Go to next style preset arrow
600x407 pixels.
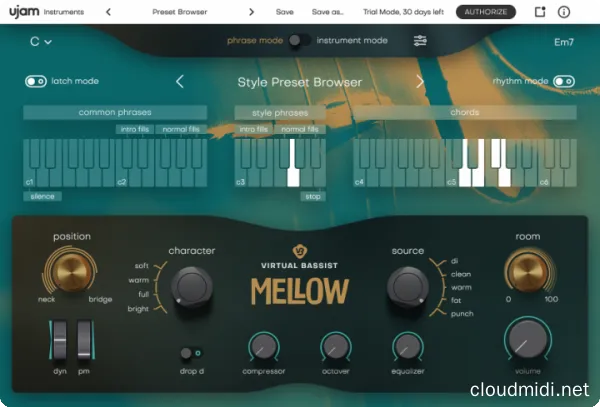tap(420, 82)
